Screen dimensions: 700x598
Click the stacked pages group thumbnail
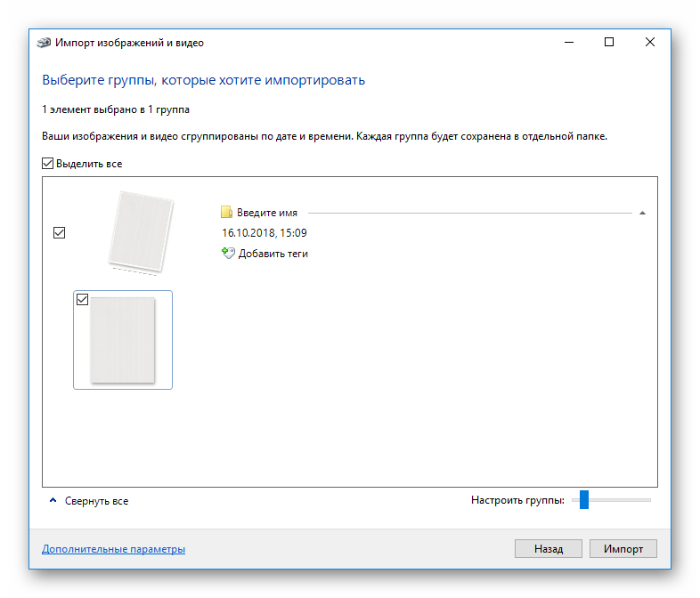(138, 230)
